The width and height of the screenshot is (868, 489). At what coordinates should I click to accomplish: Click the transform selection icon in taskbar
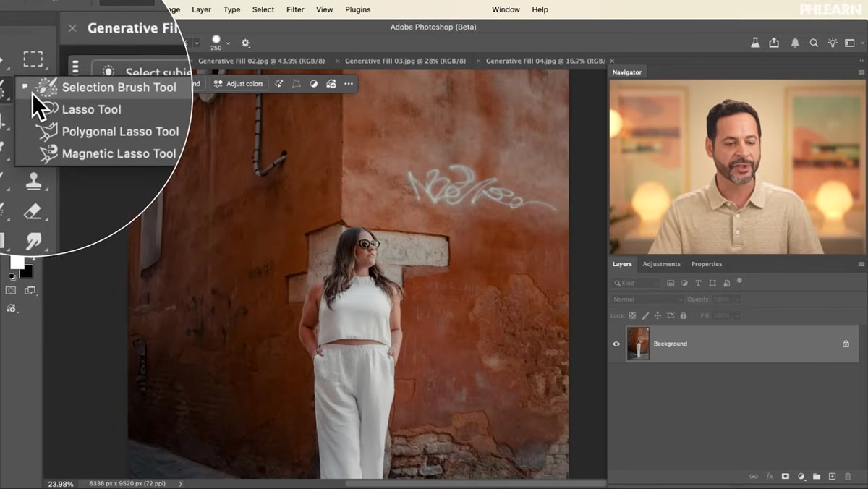[x=296, y=84]
